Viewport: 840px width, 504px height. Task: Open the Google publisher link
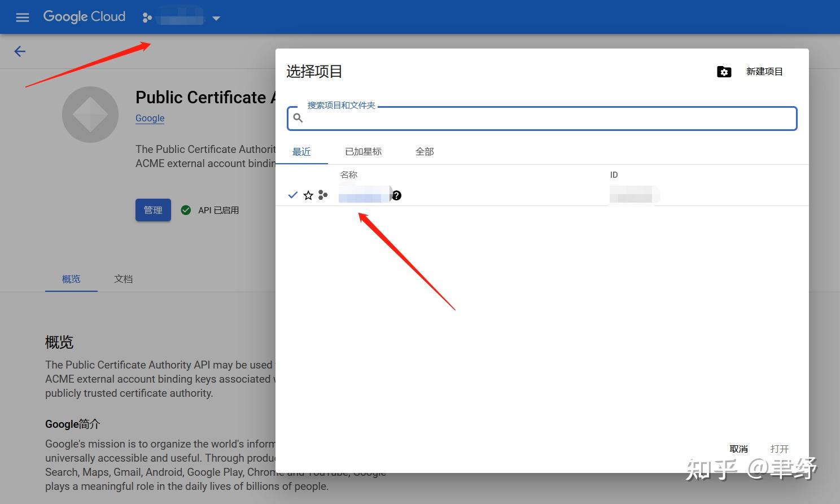[150, 118]
